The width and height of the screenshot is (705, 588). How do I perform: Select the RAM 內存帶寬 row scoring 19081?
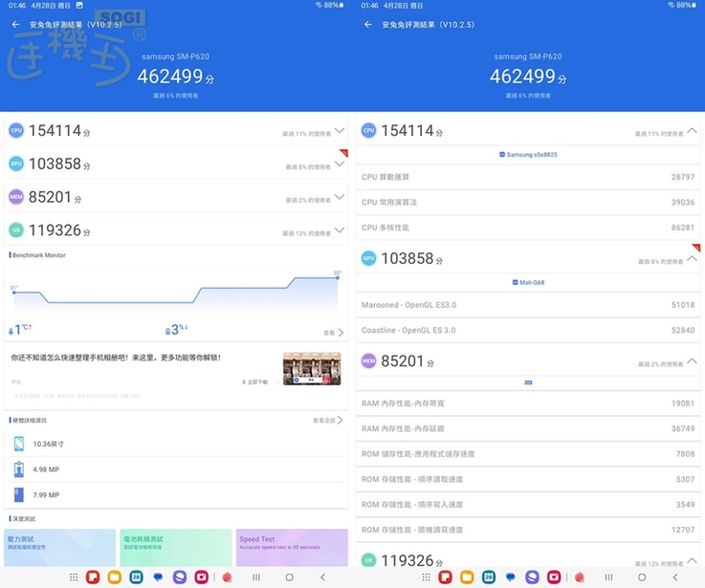528,403
